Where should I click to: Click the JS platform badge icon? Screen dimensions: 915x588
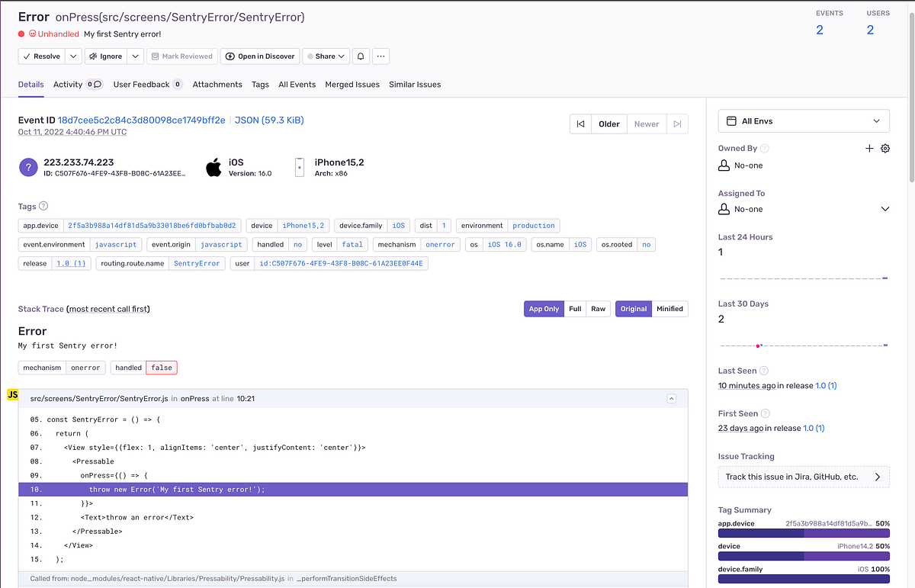[x=13, y=394]
